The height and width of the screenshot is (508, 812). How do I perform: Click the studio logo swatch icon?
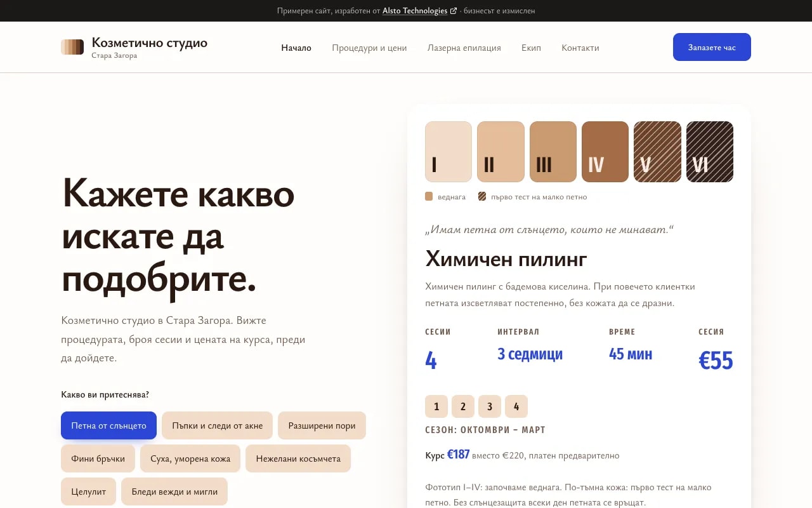(x=72, y=47)
